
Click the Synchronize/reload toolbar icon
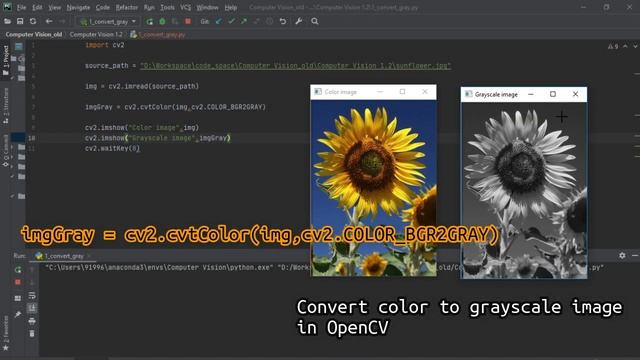pyautogui.click(x=33, y=21)
